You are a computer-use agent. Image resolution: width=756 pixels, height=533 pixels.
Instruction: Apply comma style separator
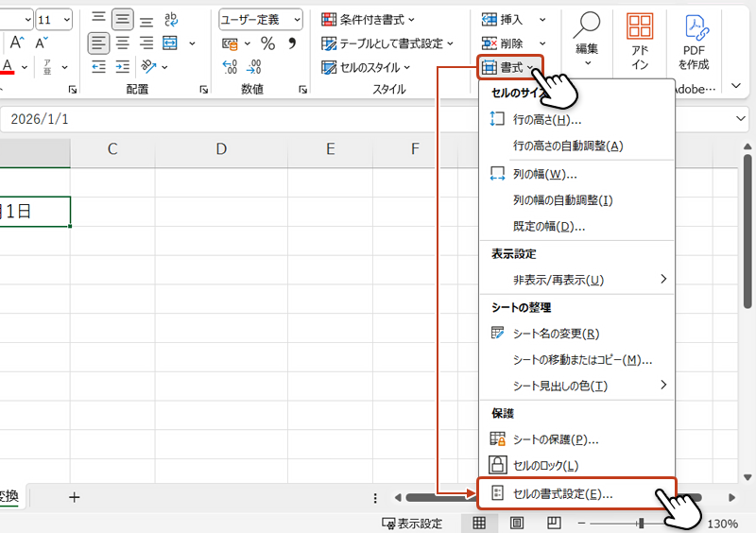292,43
